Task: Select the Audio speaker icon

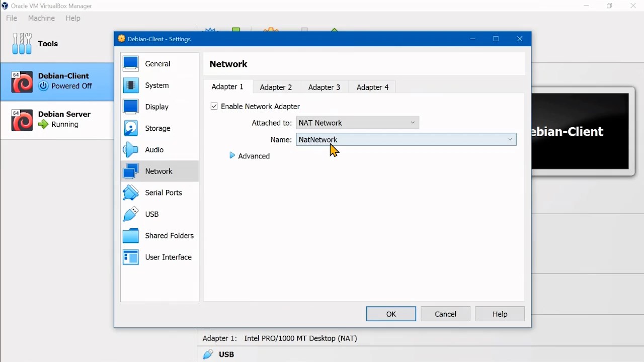Action: tap(131, 150)
